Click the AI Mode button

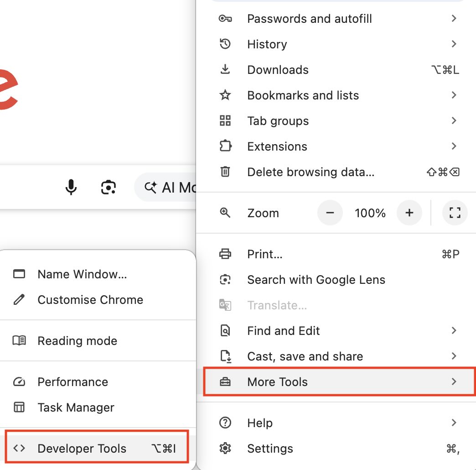(x=169, y=187)
